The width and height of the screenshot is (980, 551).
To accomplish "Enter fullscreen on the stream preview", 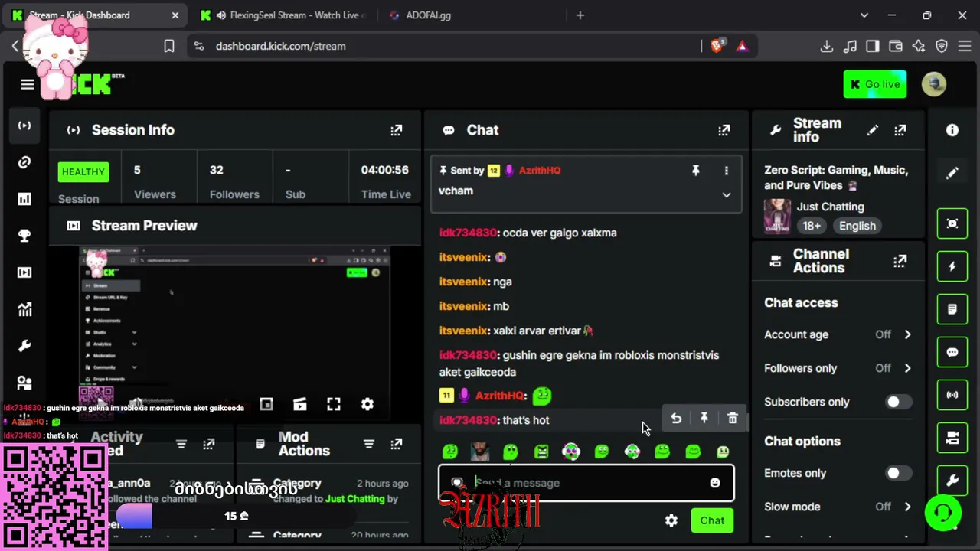I will 334,404.
